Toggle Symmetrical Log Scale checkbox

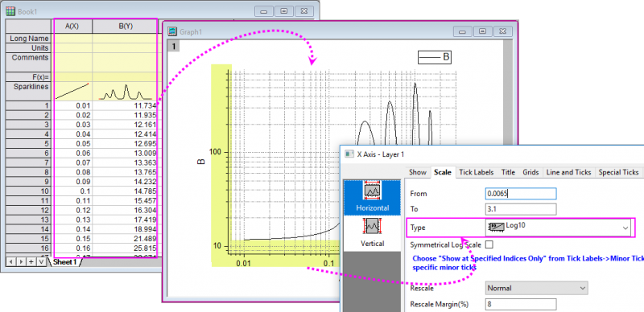click(489, 244)
